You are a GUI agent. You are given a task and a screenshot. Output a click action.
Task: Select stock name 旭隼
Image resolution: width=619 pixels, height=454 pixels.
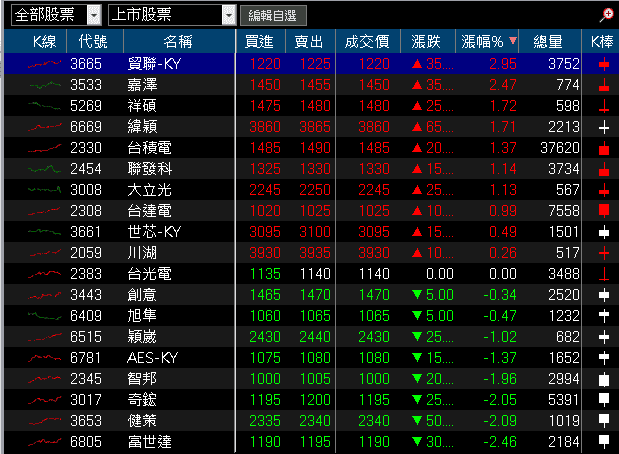coord(142,316)
